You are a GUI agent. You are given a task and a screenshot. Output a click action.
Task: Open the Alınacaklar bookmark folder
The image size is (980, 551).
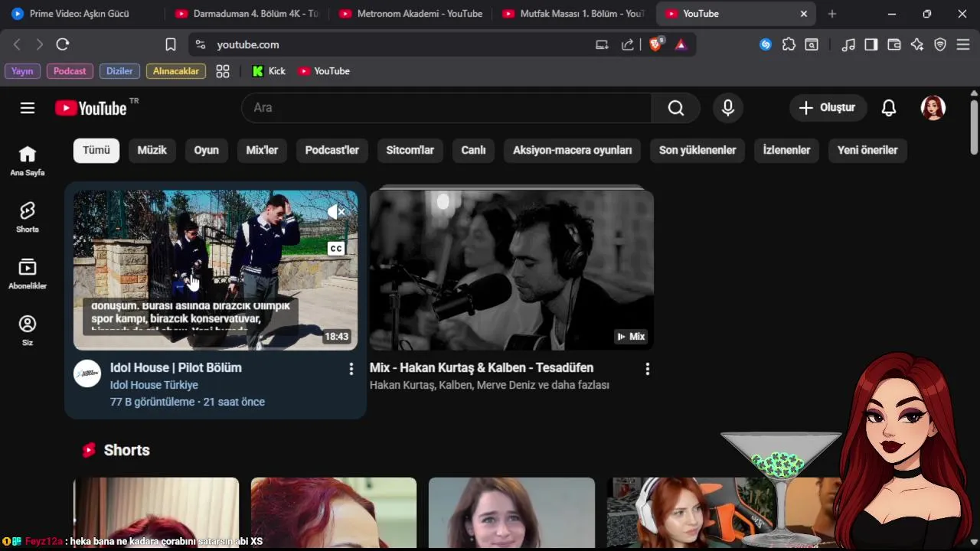pos(176,71)
